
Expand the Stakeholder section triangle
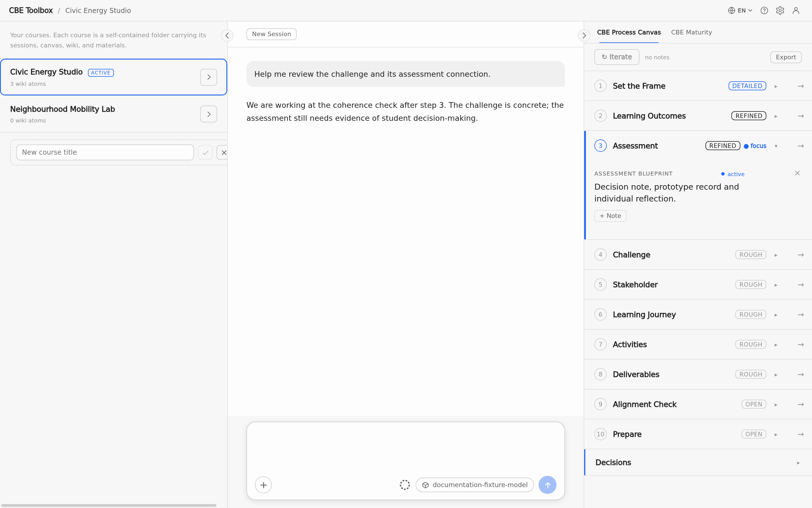pyautogui.click(x=776, y=285)
